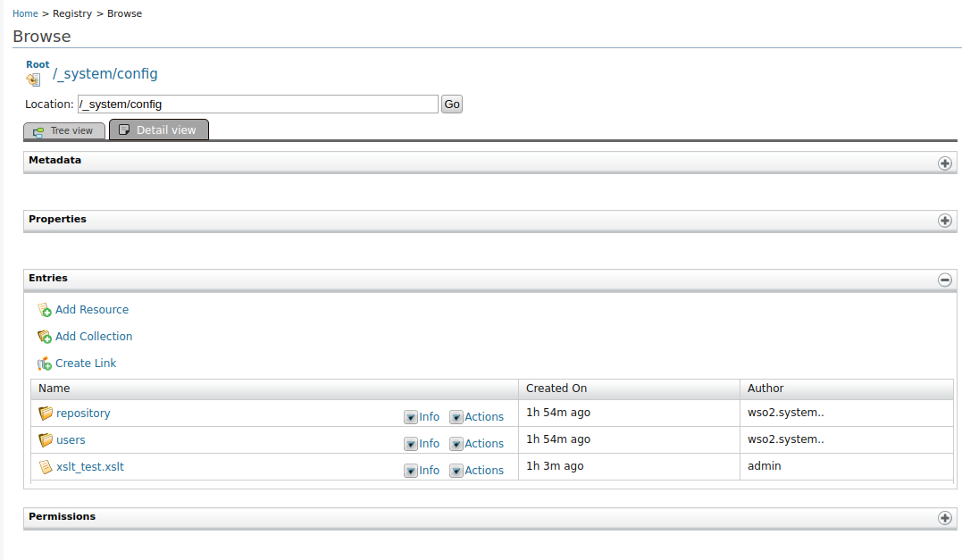Click the xslt_test.xslt resource icon
Screen dimensions: 962x560
tap(46, 466)
